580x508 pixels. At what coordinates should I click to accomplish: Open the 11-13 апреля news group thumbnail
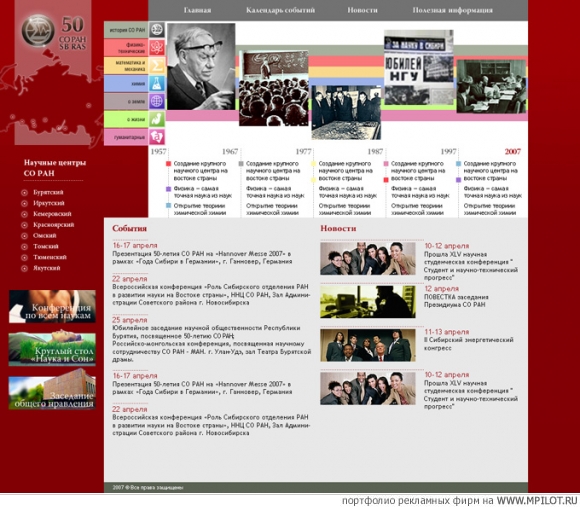point(368,345)
